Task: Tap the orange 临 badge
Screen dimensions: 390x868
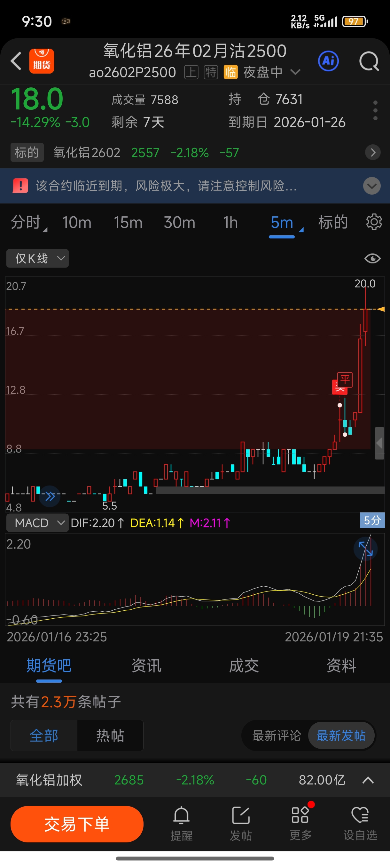Action: (x=230, y=72)
